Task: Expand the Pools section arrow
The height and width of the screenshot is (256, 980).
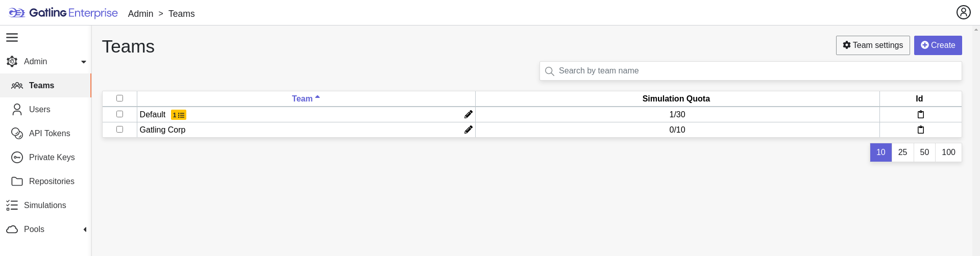Action: (x=85, y=229)
